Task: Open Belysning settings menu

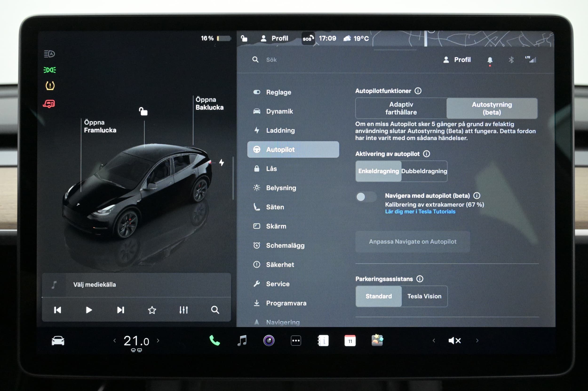Action: (293, 188)
